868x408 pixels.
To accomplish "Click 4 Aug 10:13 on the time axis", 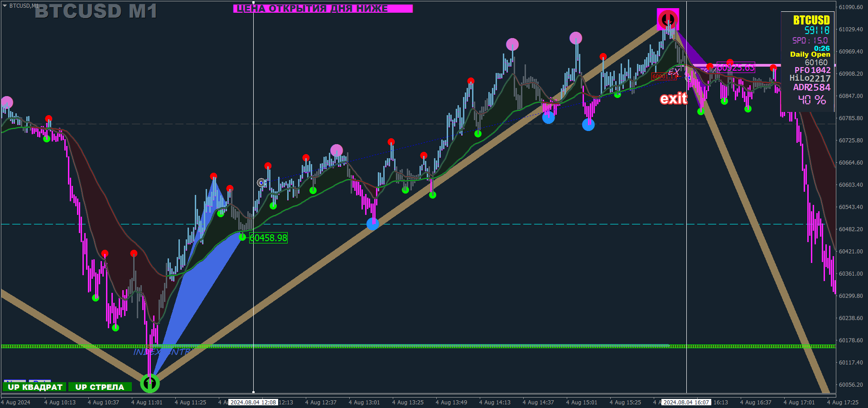I will 60,403.
